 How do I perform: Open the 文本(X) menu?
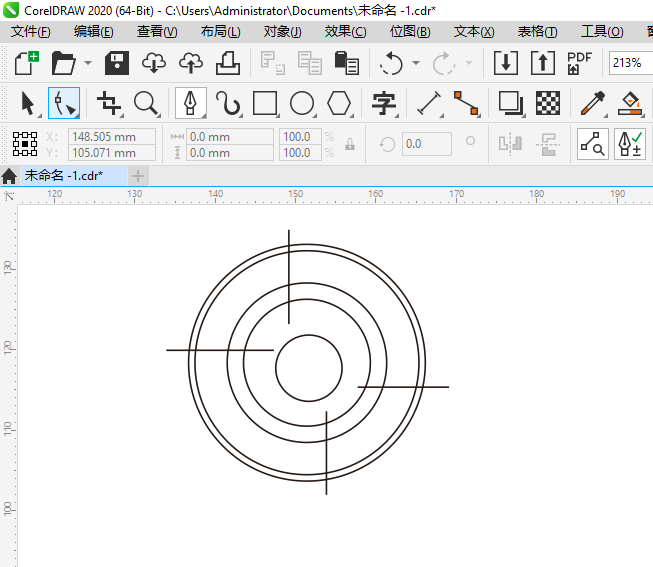(x=474, y=32)
